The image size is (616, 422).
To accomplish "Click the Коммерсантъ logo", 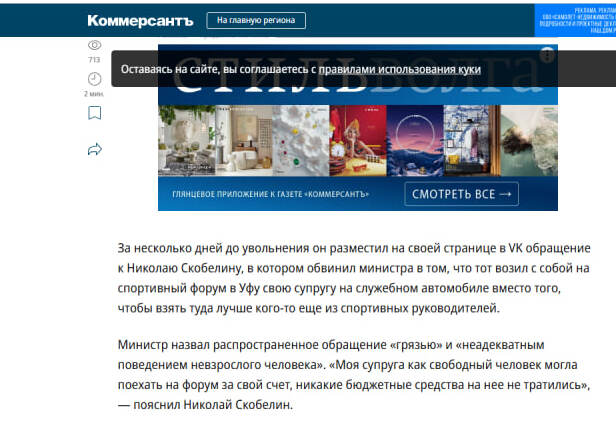I will point(139,20).
